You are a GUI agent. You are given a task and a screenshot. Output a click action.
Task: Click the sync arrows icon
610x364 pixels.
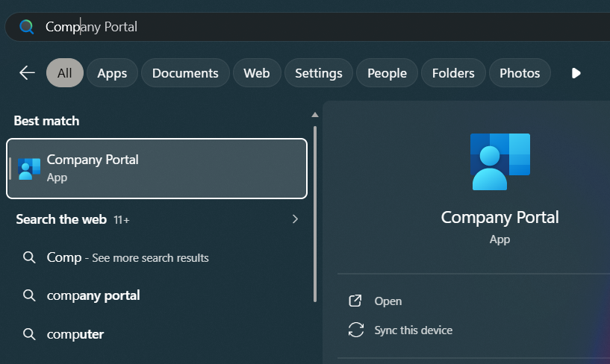(x=356, y=330)
